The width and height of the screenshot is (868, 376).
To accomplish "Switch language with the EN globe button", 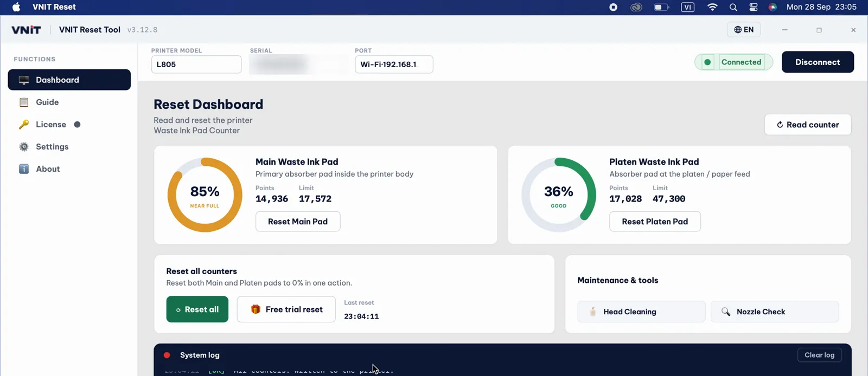I will (744, 30).
